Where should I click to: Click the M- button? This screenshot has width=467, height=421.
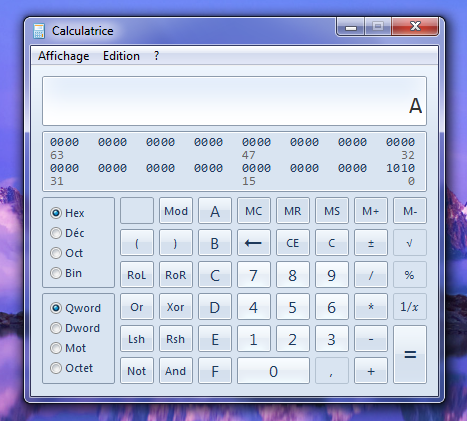click(410, 211)
